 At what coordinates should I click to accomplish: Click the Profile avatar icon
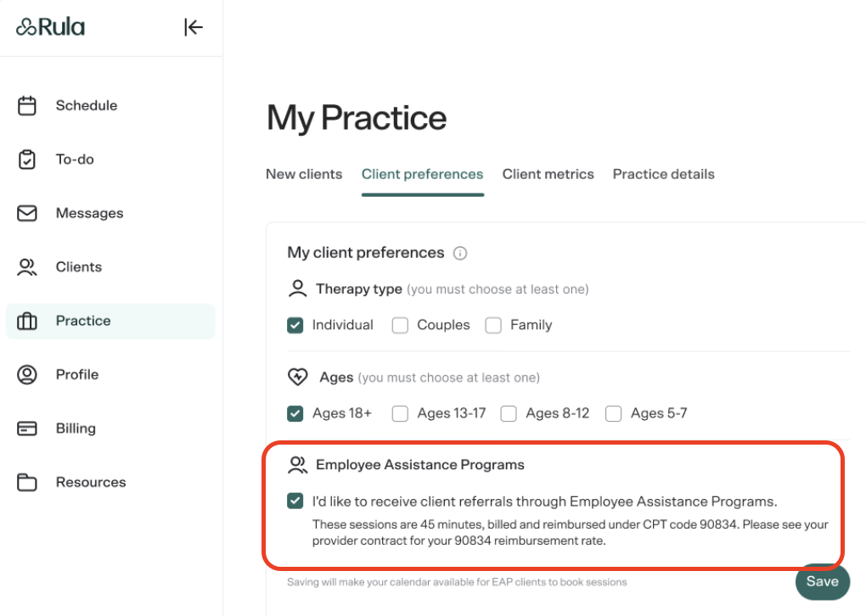26,375
